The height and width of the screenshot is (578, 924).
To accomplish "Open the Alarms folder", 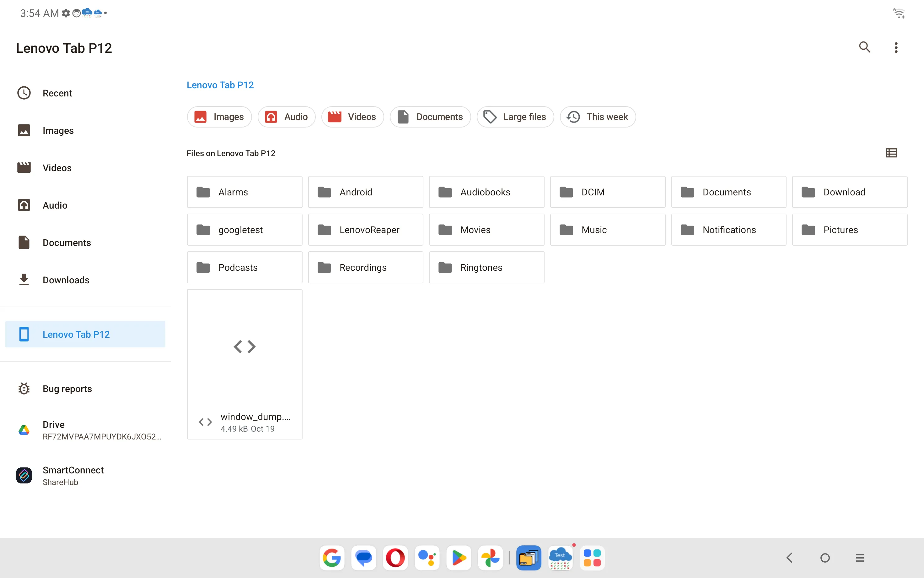I will (244, 192).
